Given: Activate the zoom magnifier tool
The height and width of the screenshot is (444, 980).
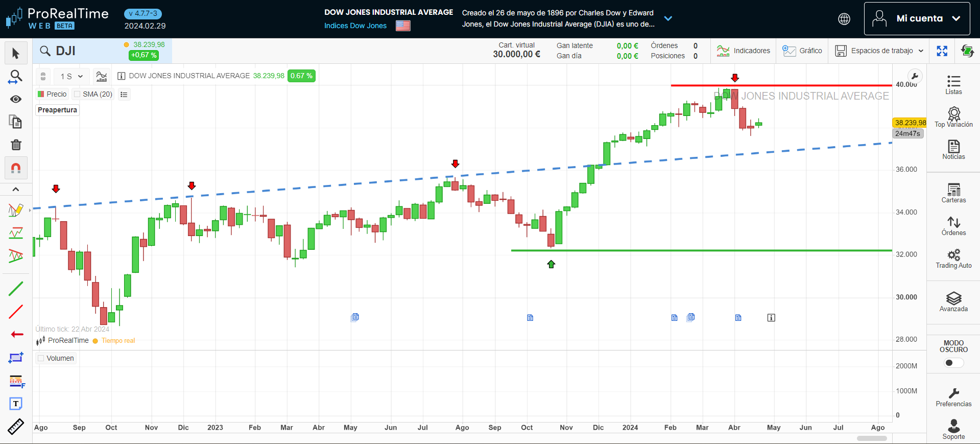Looking at the screenshot, I should 16,77.
